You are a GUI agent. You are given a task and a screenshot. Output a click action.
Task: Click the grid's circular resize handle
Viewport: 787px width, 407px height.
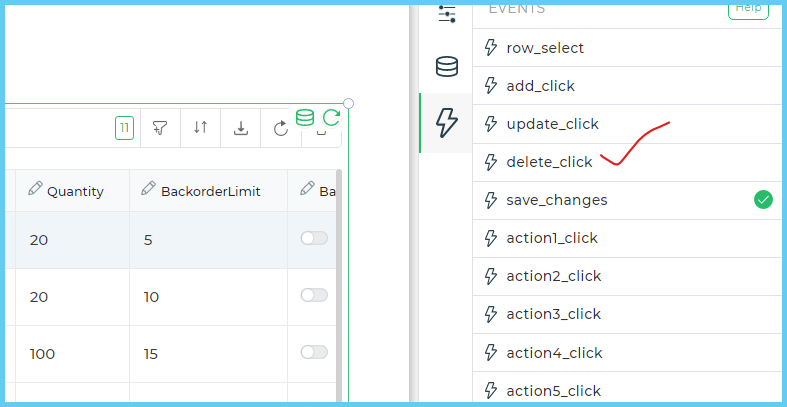(x=348, y=103)
